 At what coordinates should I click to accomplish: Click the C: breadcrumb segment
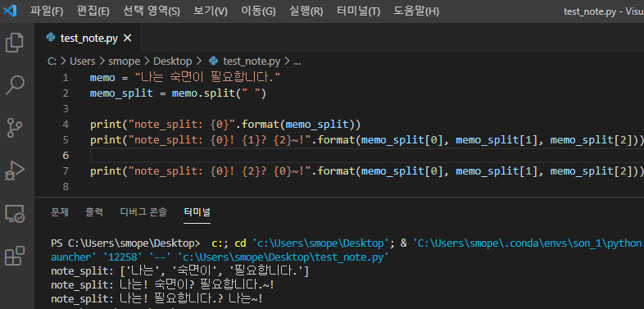click(x=52, y=61)
